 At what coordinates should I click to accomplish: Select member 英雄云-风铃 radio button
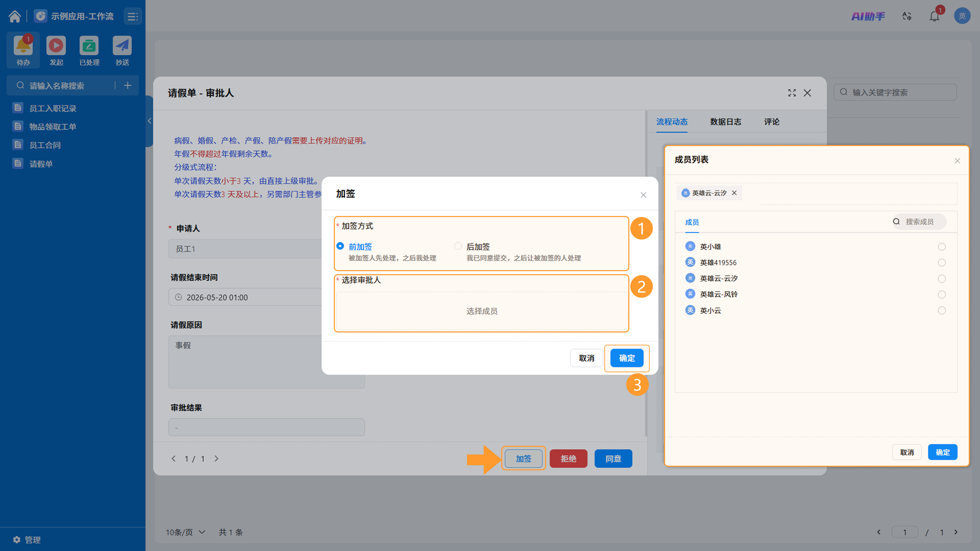pyautogui.click(x=941, y=295)
